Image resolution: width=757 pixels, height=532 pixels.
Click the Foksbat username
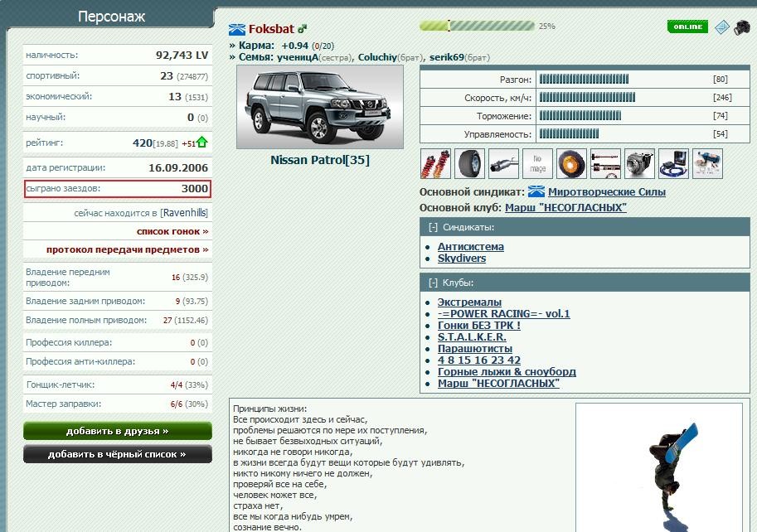coord(271,29)
